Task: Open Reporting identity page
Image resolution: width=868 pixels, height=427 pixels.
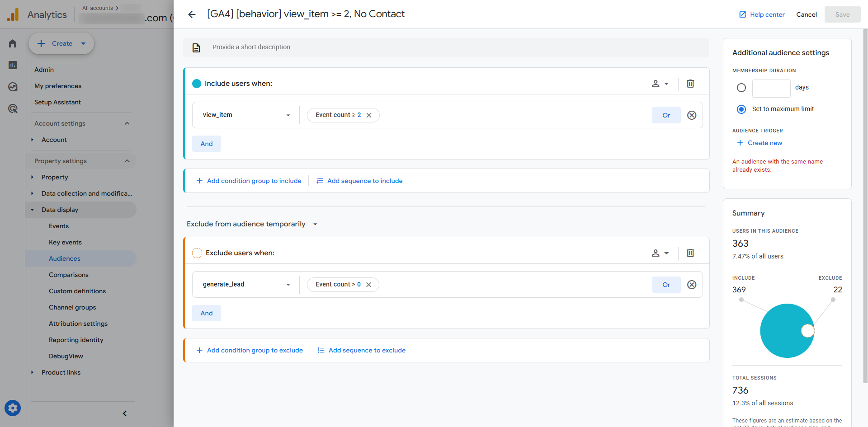Action: (x=76, y=340)
